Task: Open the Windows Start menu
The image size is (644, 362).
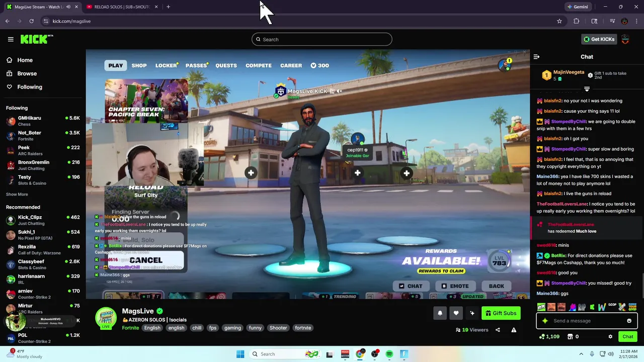Action: coord(240,354)
